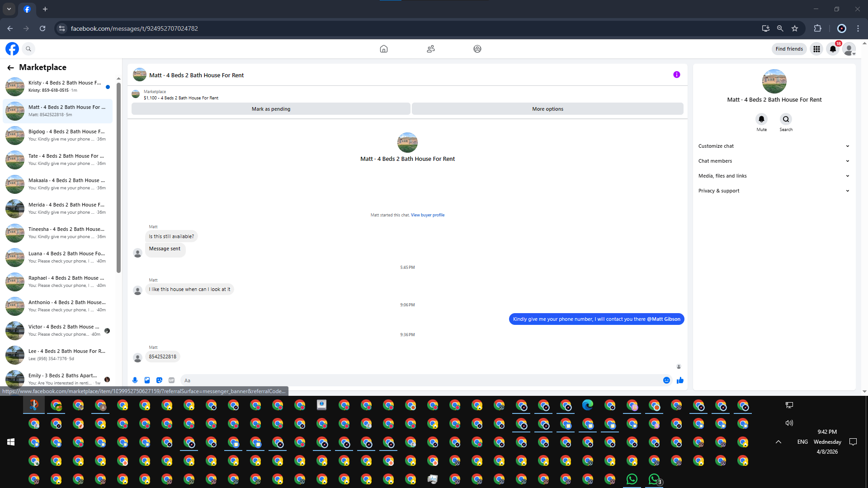Go to Facebook Home tab
Viewport: 868px width, 488px height.
coord(383,49)
